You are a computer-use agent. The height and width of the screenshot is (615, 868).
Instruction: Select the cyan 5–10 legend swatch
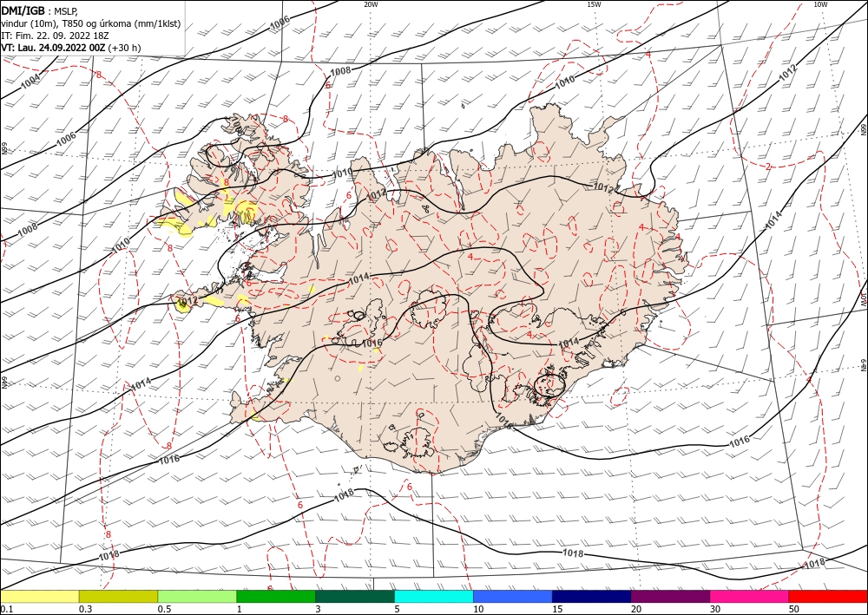(x=434, y=596)
